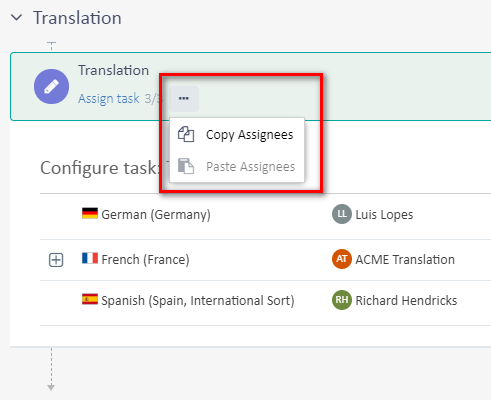Select the German (Germany) language row
Screen dimensions: 491x400
tap(265, 216)
